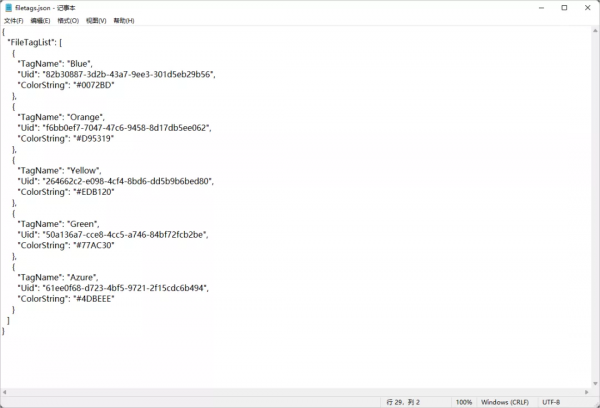Click the Uid starting with 82b30887
The width and height of the screenshot is (600, 408).
point(128,74)
